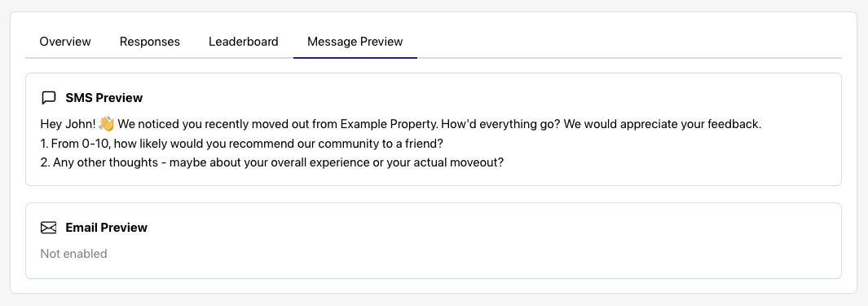Click 'We would appreciate your feedback' sentence
The width and height of the screenshot is (868, 306).
pyautogui.click(x=663, y=124)
